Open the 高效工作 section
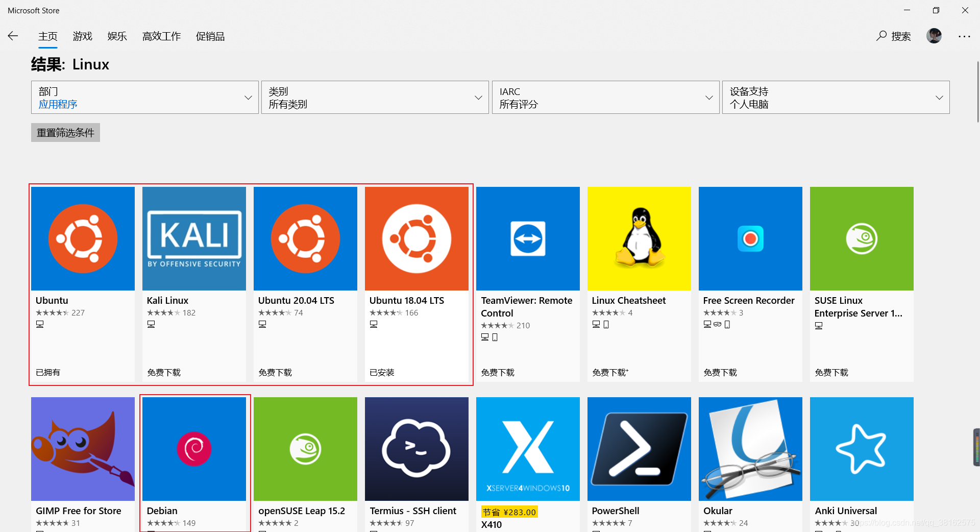The image size is (980, 532). [x=161, y=36]
